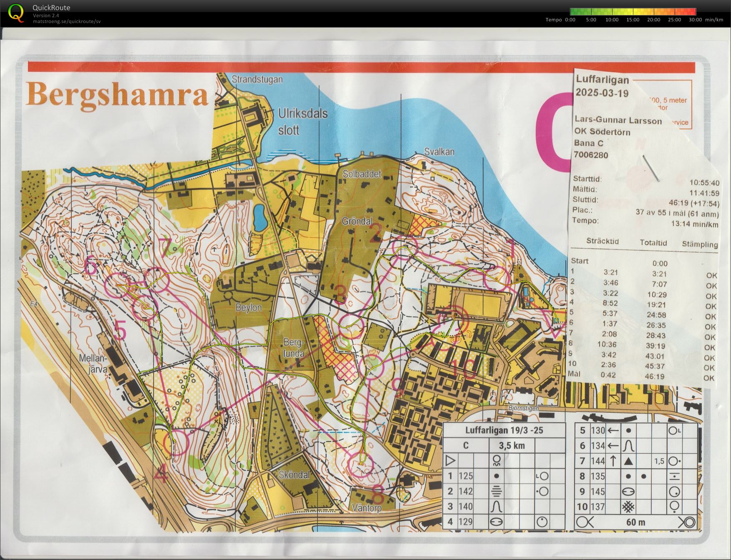731x560 pixels.
Task: Click the "Beylon" map label
Action: [x=249, y=308]
